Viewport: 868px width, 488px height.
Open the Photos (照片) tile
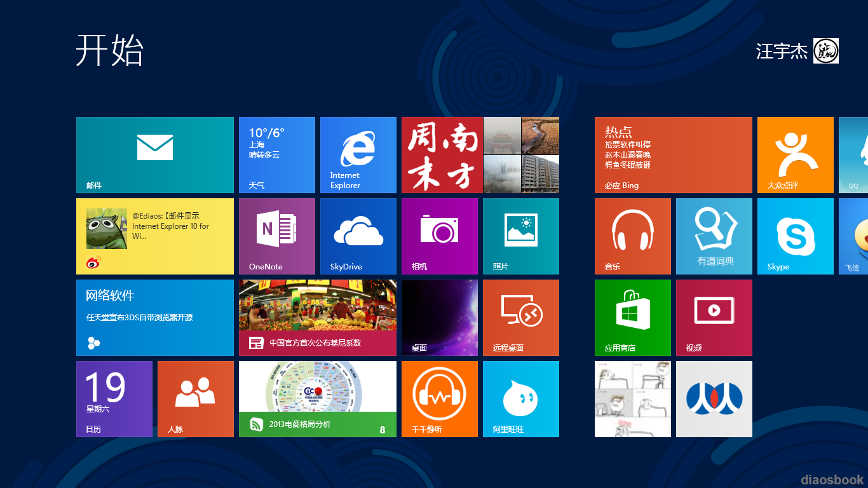click(521, 236)
